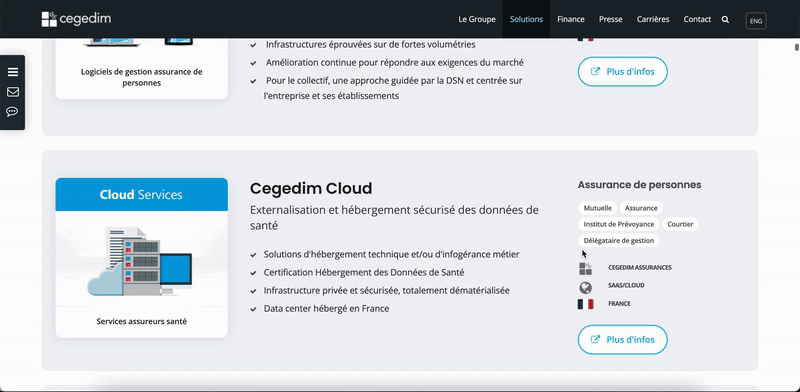Click the Cegedim Cloud heading

click(311, 188)
